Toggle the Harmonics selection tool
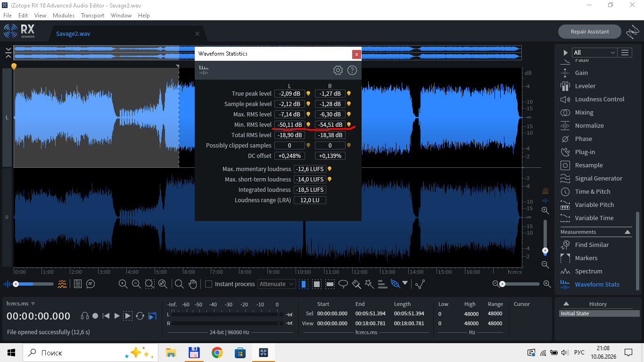The width and height of the screenshot is (644, 362). coord(382,284)
